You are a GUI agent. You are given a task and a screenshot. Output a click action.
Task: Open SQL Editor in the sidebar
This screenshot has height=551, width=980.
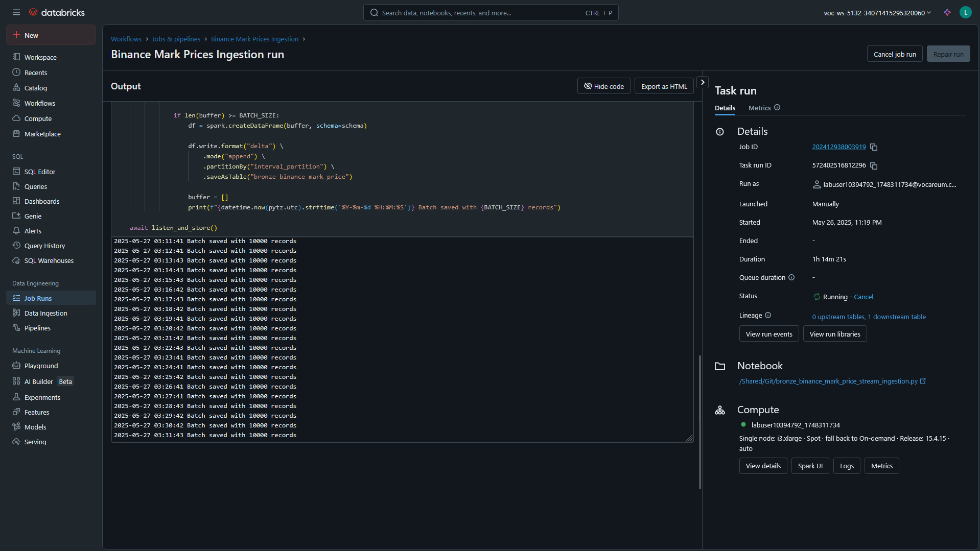[x=51, y=172]
